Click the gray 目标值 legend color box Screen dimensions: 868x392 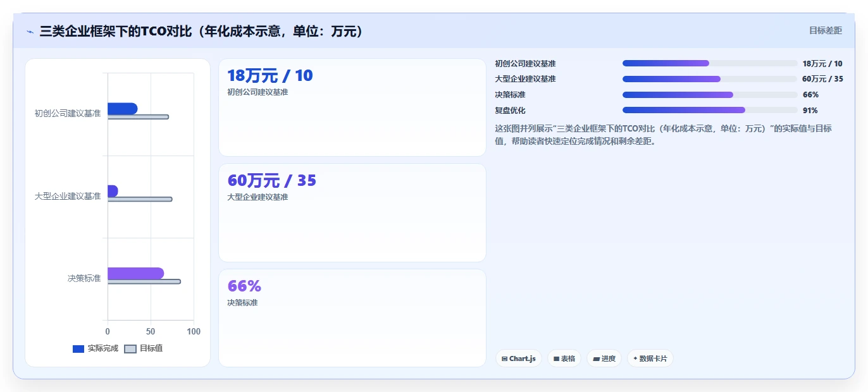coord(130,349)
